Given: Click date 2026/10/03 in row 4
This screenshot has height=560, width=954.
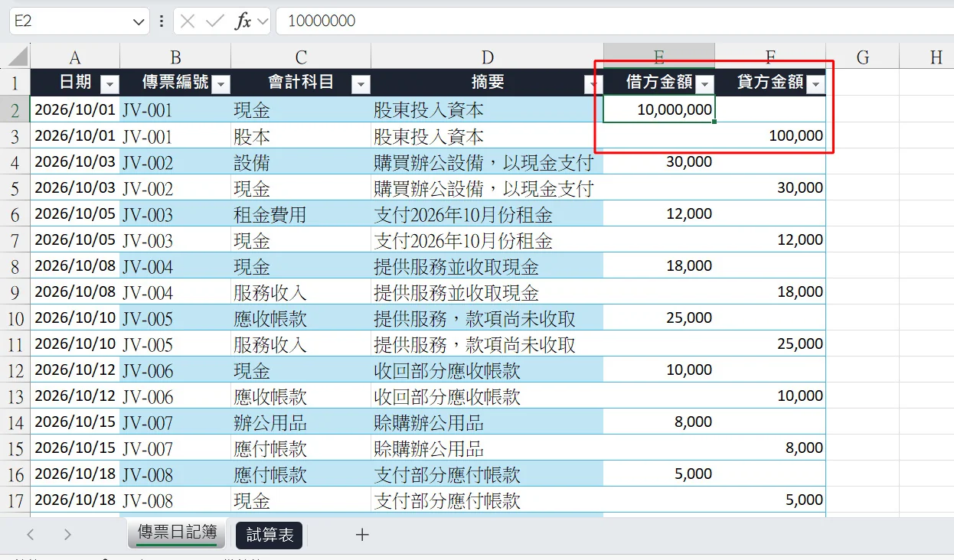Looking at the screenshot, I should pyautogui.click(x=75, y=162).
